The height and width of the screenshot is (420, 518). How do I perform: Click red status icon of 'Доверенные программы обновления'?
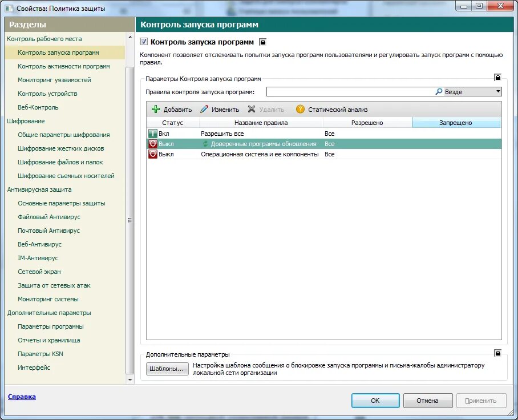[153, 144]
